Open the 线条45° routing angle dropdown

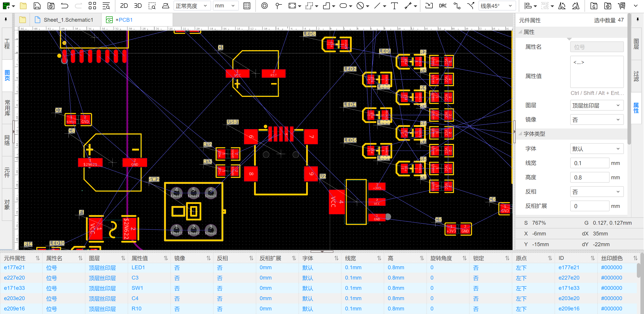click(x=497, y=6)
